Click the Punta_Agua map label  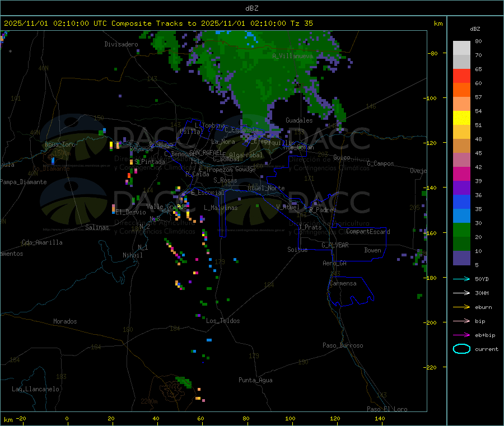[255, 381]
